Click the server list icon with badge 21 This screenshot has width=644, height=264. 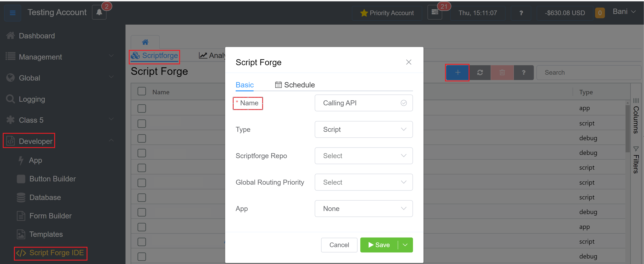point(435,13)
